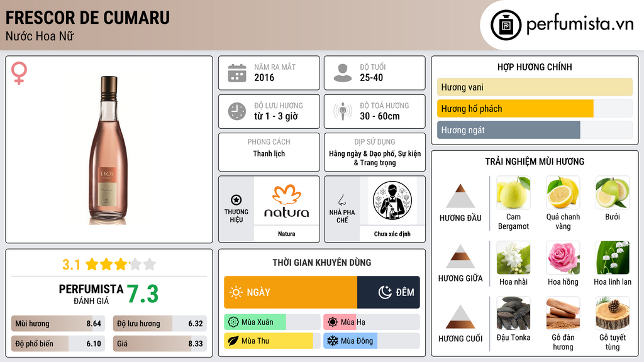Screen dimensions: 644x362
Task: Click the clock icon beside Độ lưu hương
Action: tap(237, 111)
